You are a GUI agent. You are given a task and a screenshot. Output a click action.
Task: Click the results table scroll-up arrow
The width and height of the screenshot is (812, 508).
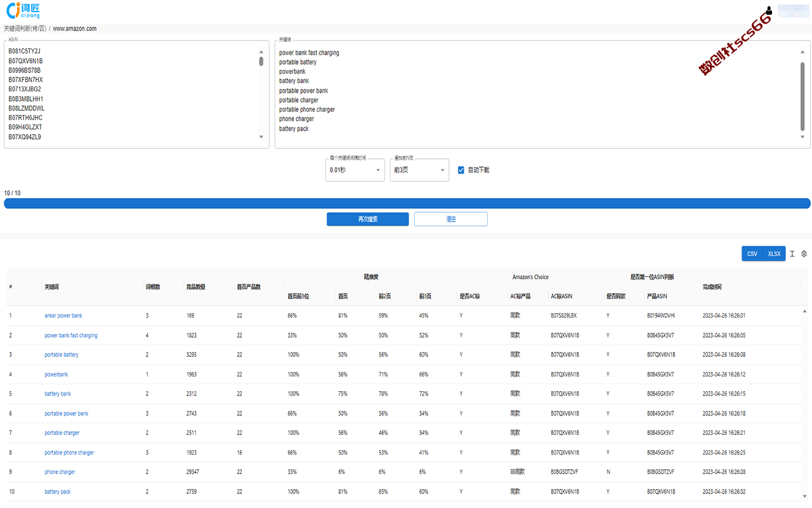tap(805, 311)
